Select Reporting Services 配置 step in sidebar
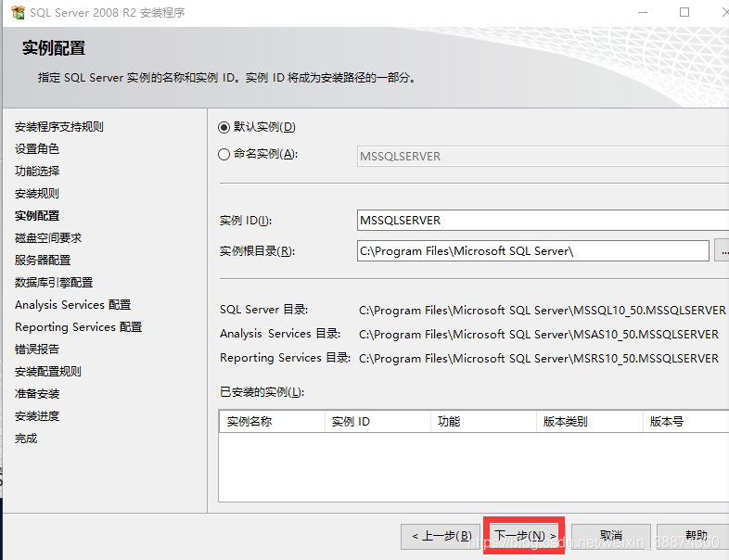This screenshot has width=729, height=560. click(x=78, y=327)
